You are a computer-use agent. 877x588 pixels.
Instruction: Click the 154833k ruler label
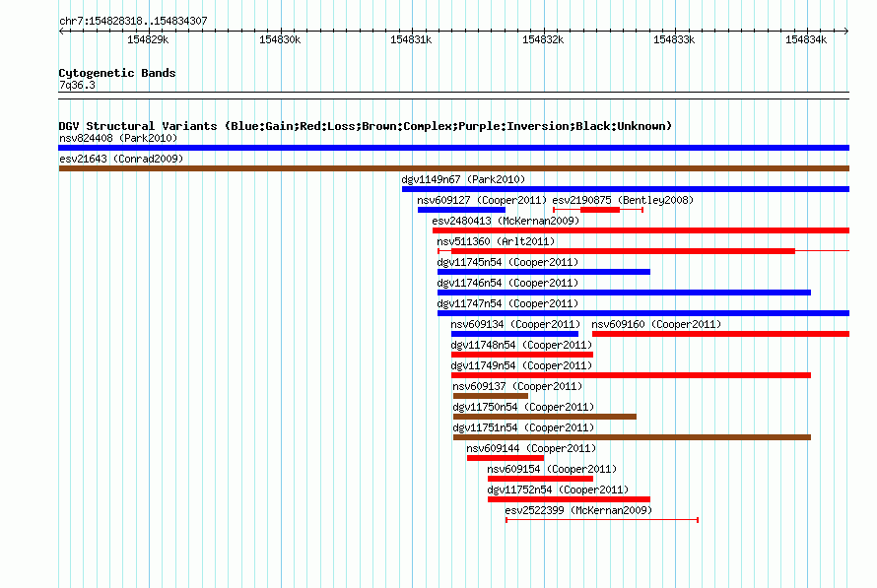[674, 39]
